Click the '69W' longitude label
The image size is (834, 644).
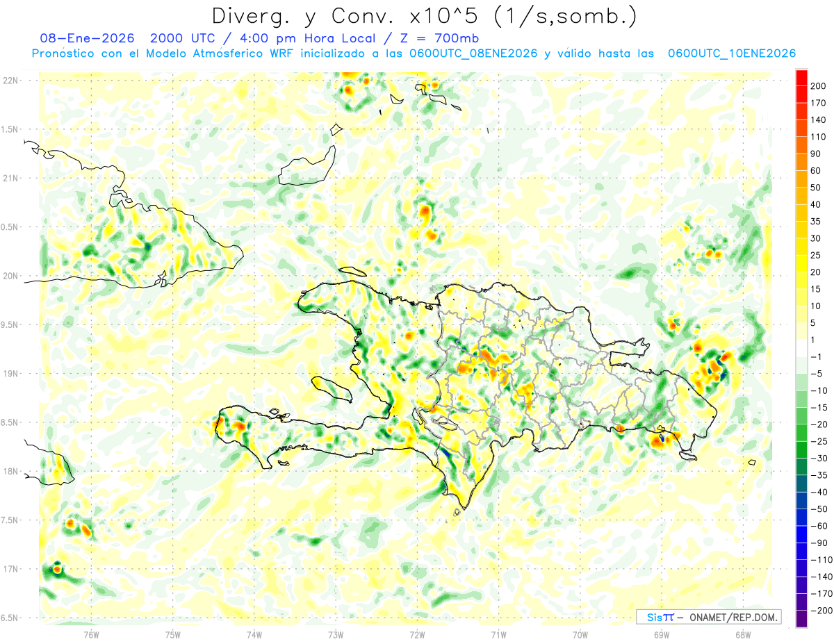[x=662, y=634]
